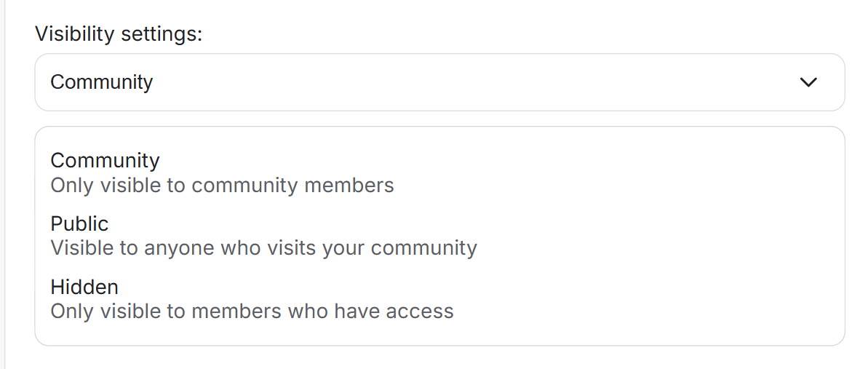Pick the Public heading in the options list
The height and width of the screenshot is (369, 868).
[x=79, y=223]
